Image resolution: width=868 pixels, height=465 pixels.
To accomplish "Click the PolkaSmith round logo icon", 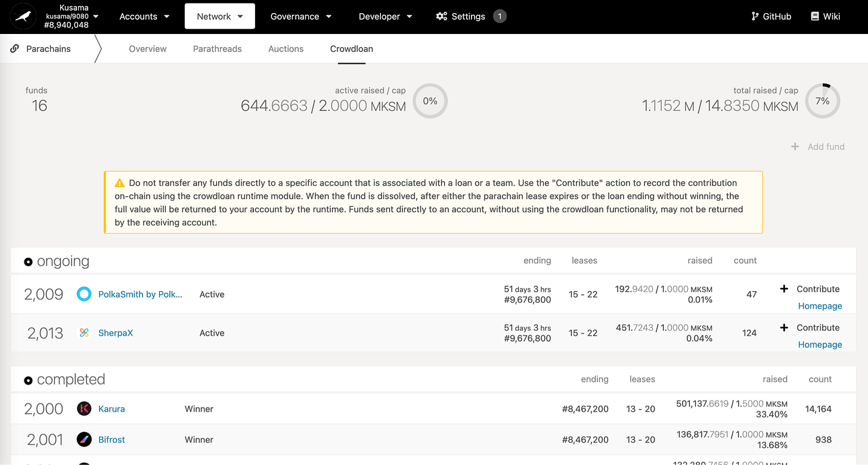I will tap(84, 294).
